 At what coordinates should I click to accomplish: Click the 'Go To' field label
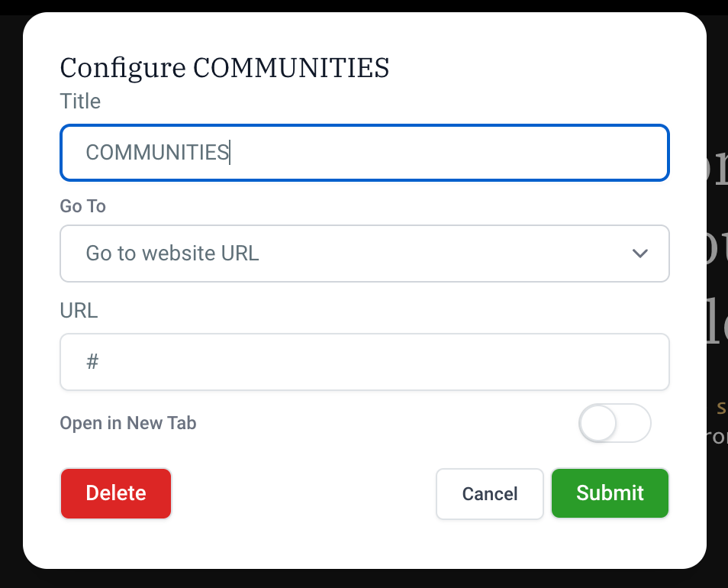tap(82, 206)
